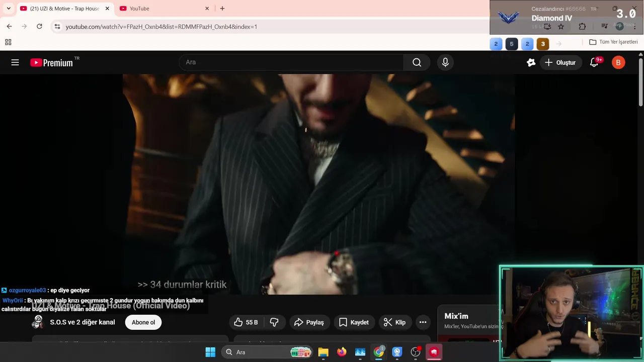Launch Firefox from the taskbar
This screenshot has width=644, height=362.
[x=342, y=352]
